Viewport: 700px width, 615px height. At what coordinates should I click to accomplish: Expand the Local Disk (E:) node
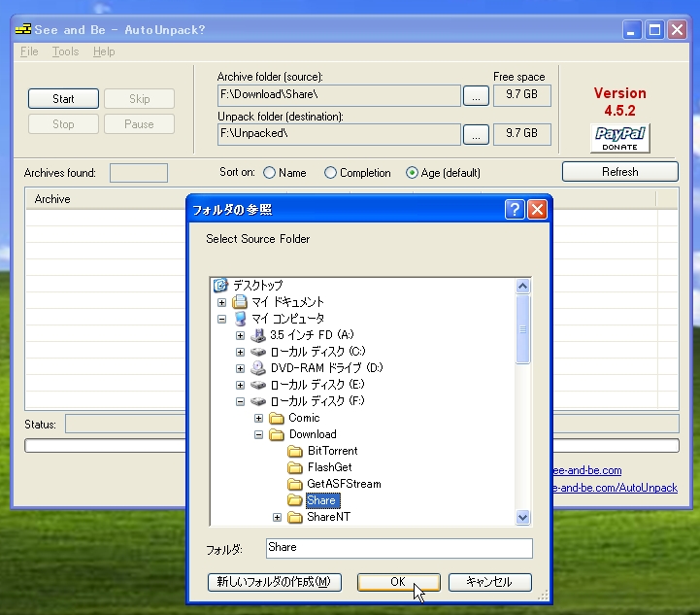pyautogui.click(x=240, y=385)
